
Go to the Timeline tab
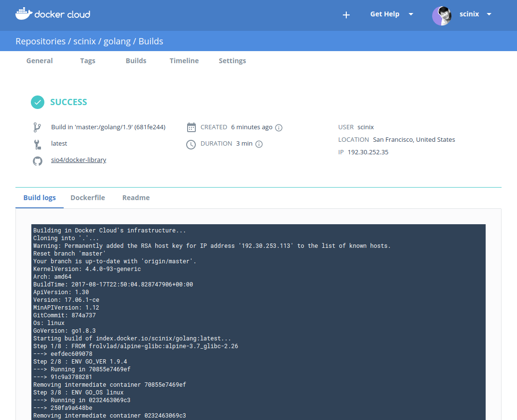pyautogui.click(x=184, y=61)
